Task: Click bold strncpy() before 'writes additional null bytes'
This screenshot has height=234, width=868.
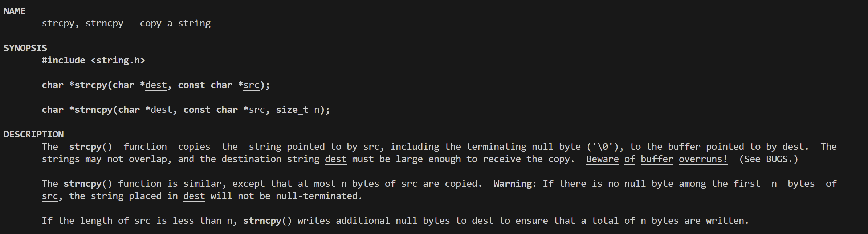Action: pos(268,221)
